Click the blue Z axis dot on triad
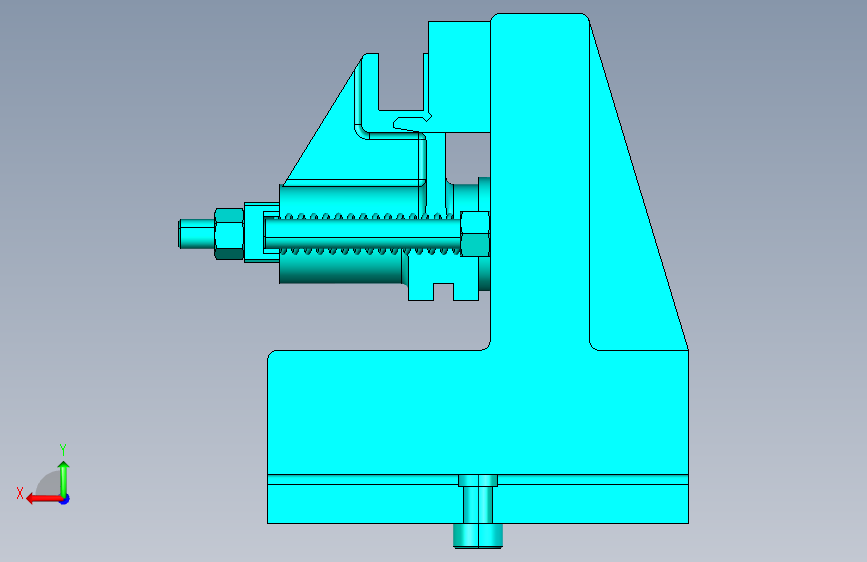 (65, 500)
